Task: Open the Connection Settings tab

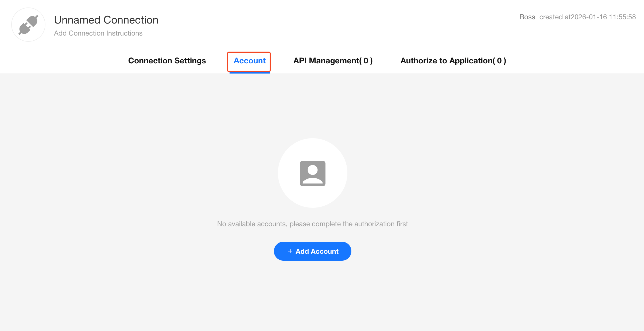Action: coord(167,61)
